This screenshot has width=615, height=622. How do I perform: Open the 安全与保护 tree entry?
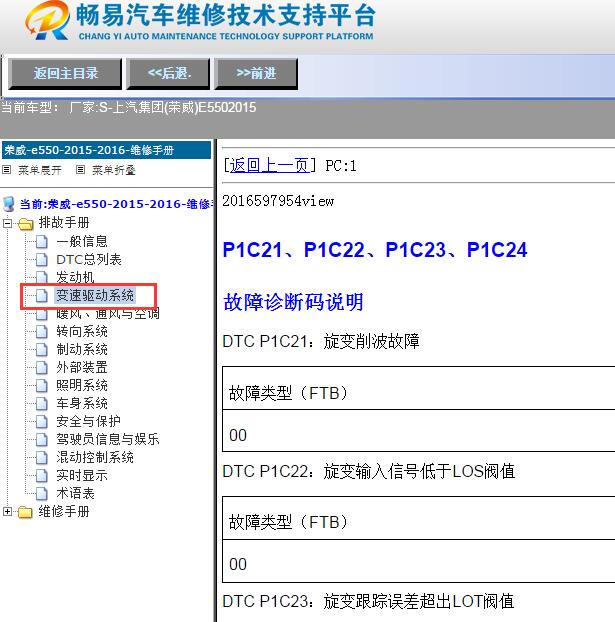tap(88, 421)
